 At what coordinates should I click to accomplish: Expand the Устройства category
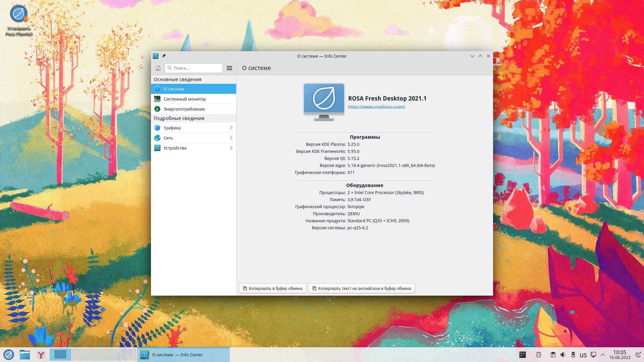click(x=193, y=148)
